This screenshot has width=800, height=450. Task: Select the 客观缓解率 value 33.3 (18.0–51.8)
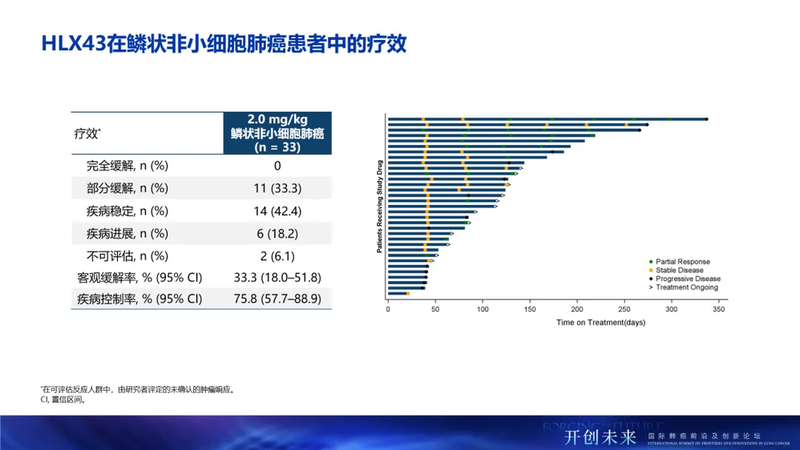click(277, 277)
